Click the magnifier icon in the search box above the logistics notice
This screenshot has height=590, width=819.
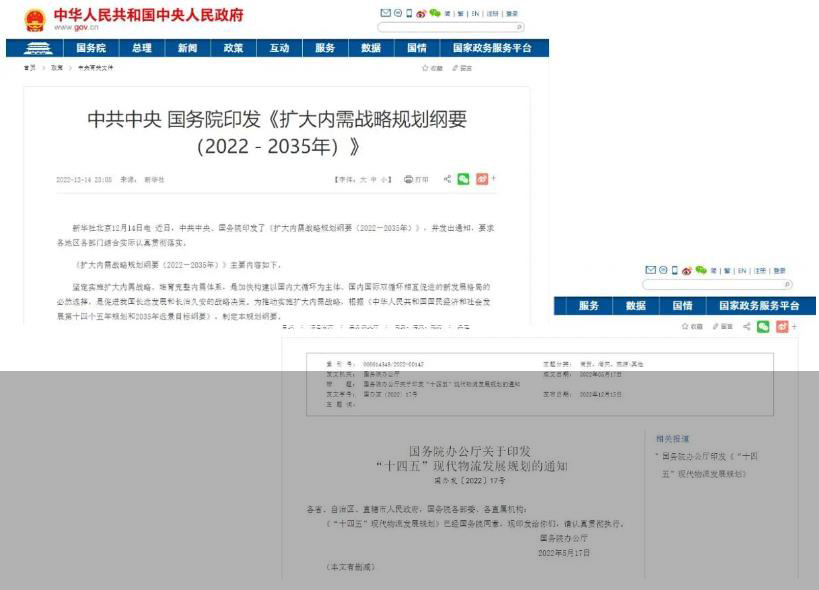pyautogui.click(x=787, y=285)
